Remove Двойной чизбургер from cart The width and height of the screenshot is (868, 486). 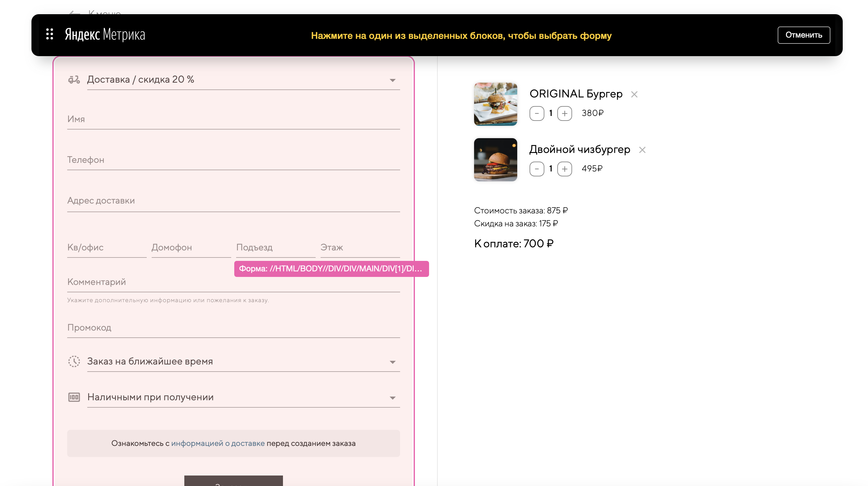pyautogui.click(x=642, y=150)
